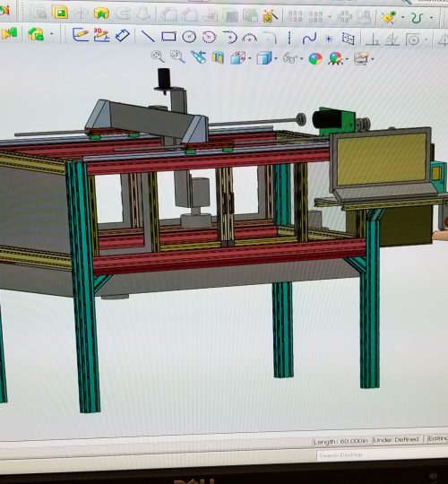Click the Display Style cube icon
Image resolution: width=448 pixels, height=484 pixels.
(x=264, y=58)
